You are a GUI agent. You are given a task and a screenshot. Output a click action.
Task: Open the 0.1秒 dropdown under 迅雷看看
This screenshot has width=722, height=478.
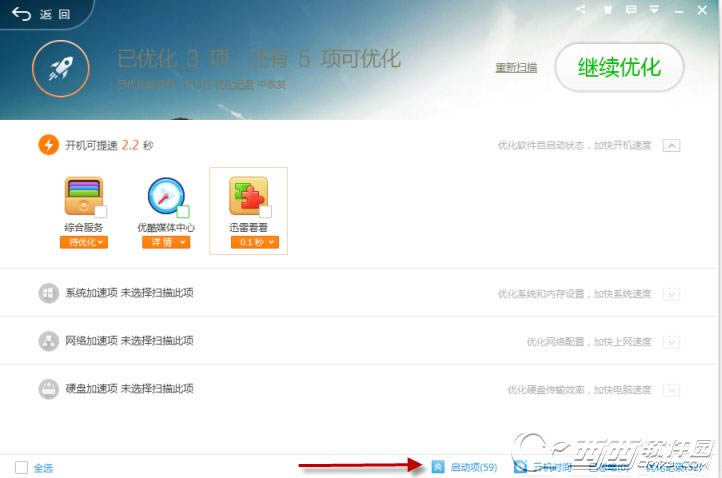click(255, 242)
